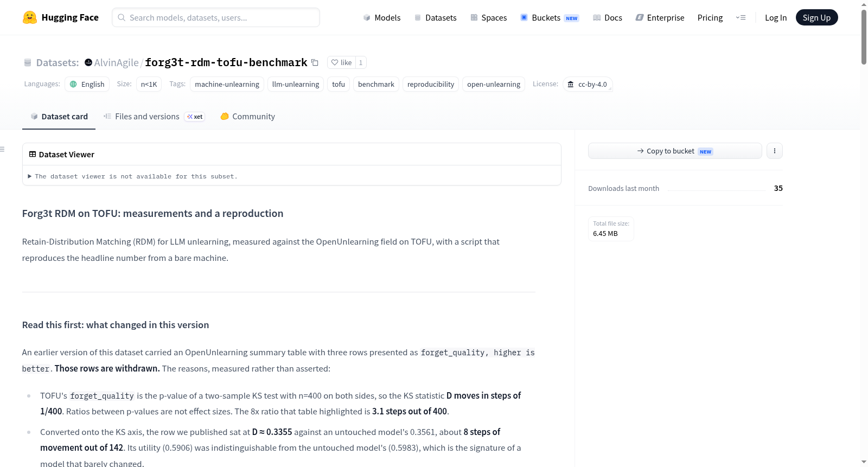Switch to the Community tab
868x467 pixels.
tap(247, 117)
